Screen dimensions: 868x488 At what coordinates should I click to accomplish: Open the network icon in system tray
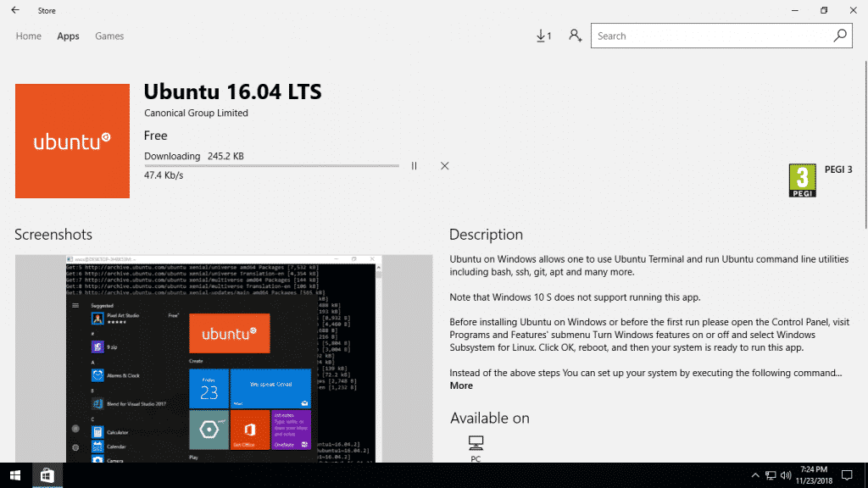point(770,475)
